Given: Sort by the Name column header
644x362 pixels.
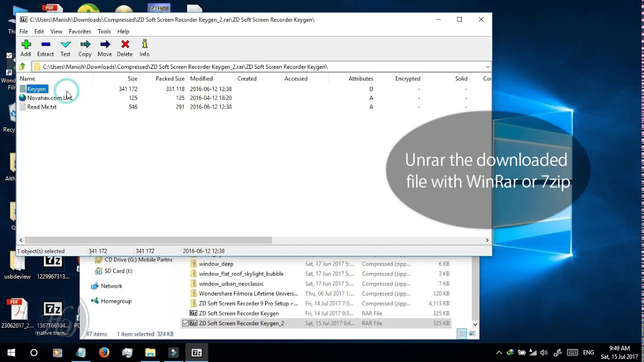Looking at the screenshot, I should (x=55, y=78).
